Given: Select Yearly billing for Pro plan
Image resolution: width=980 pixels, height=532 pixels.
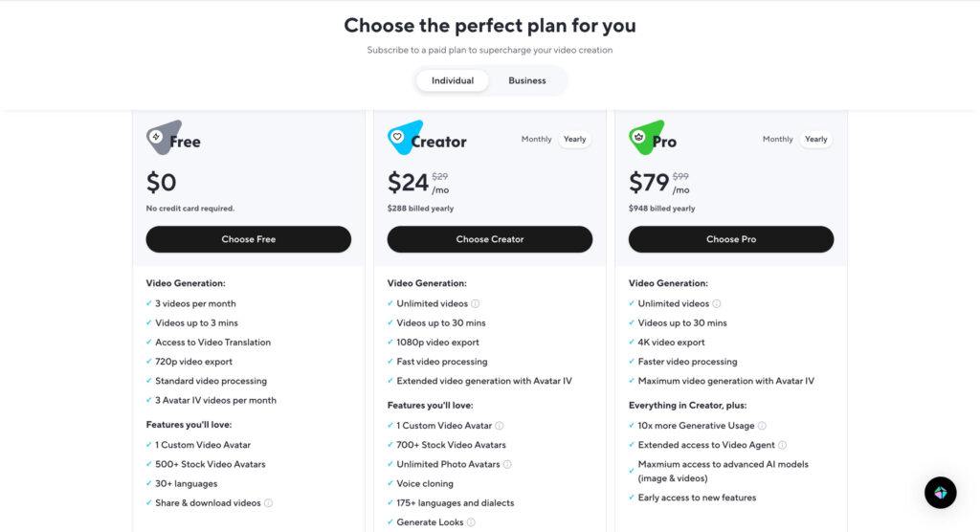Looking at the screenshot, I should click(816, 140).
